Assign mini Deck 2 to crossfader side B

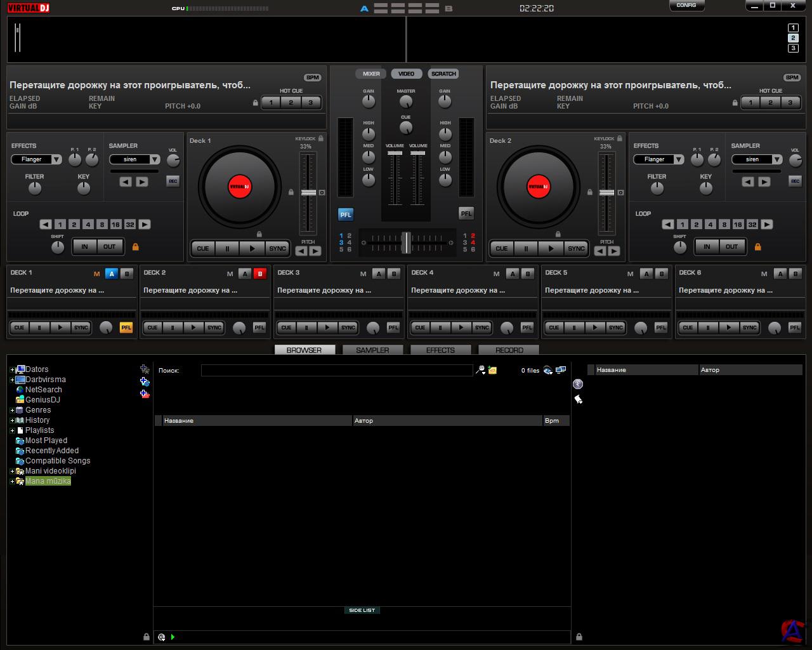coord(259,274)
